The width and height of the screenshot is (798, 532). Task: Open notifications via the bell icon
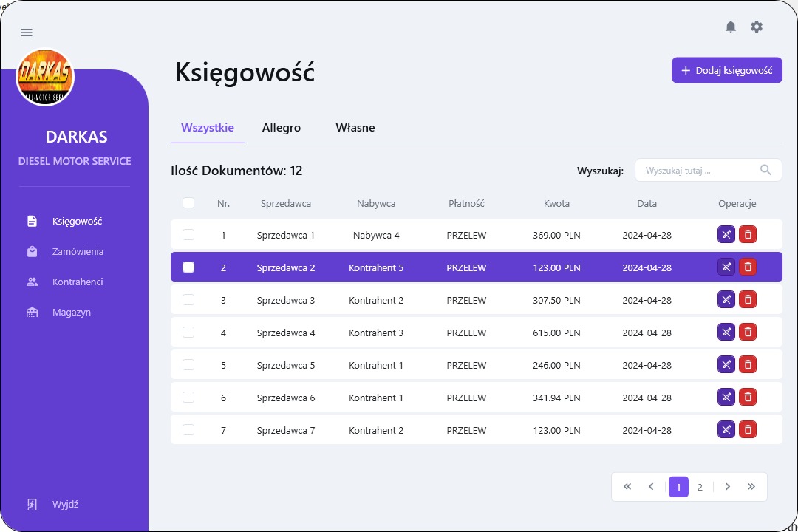click(x=730, y=27)
